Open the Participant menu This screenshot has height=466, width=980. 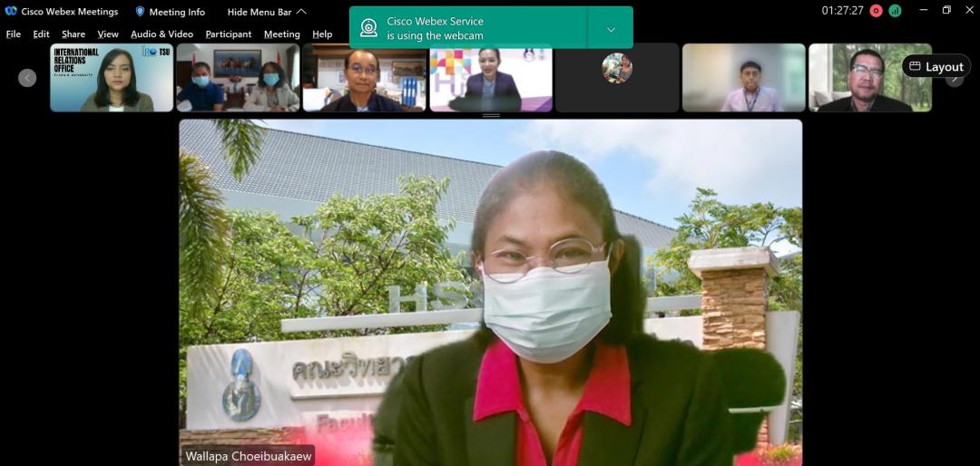tap(229, 34)
